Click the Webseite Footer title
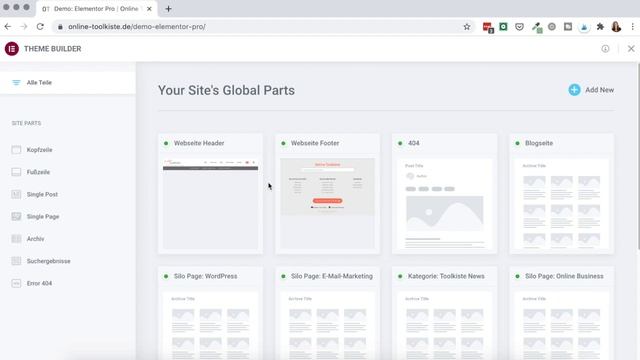 click(x=315, y=143)
